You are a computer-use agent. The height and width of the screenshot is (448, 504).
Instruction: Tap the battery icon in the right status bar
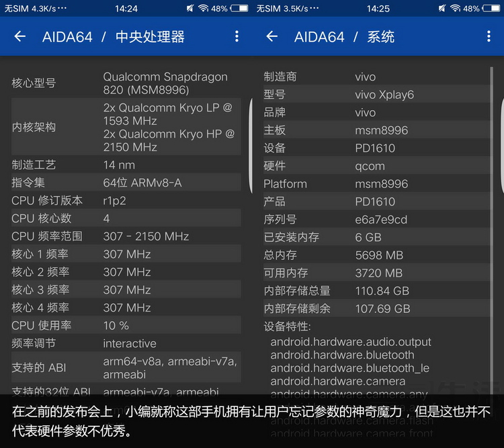pos(491,8)
